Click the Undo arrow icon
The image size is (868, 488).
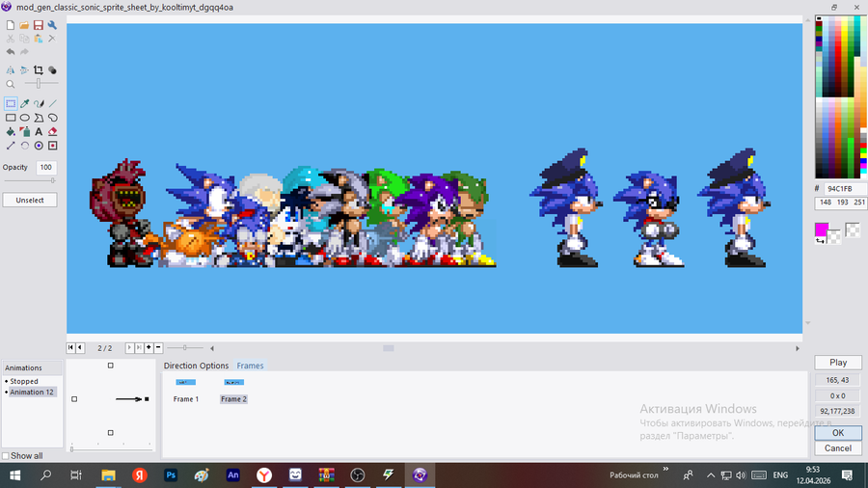click(11, 52)
